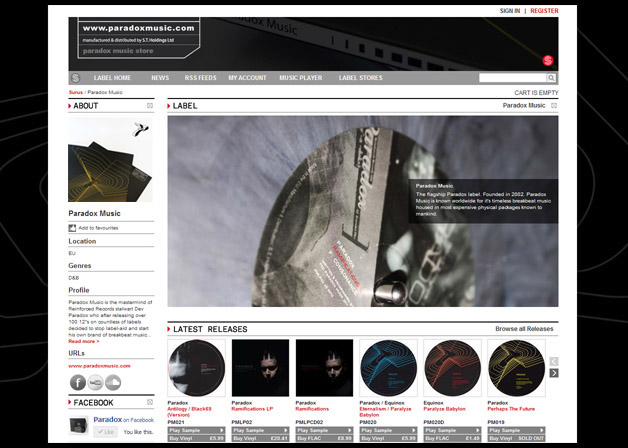Open the Eternalism / Paralyze Babylon cover thumbnail
Screen dimensions: 628x448
coord(388,368)
